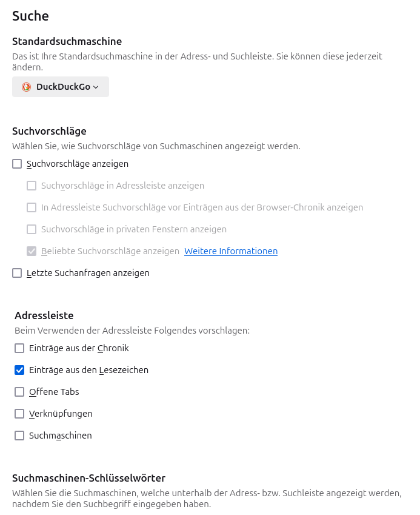The image size is (420, 515).
Task: Check 'Suchvorschläge in Adressleiste anzeigen'
Action: click(32, 186)
